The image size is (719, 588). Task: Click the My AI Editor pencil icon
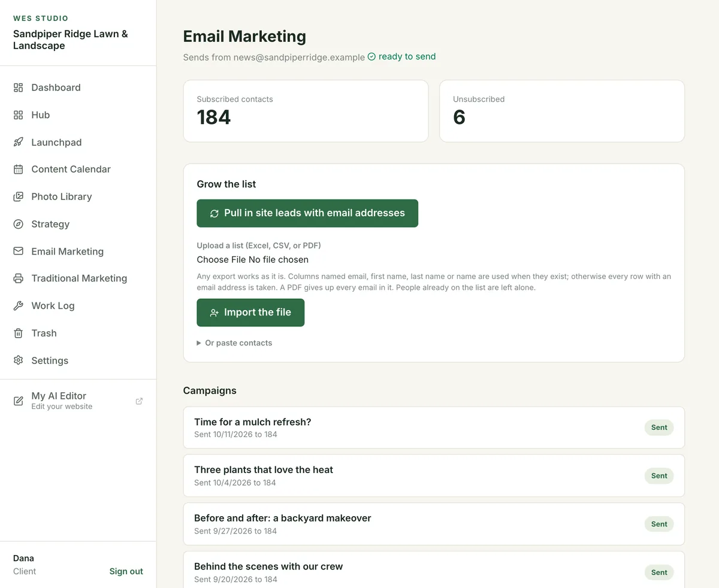click(x=19, y=401)
